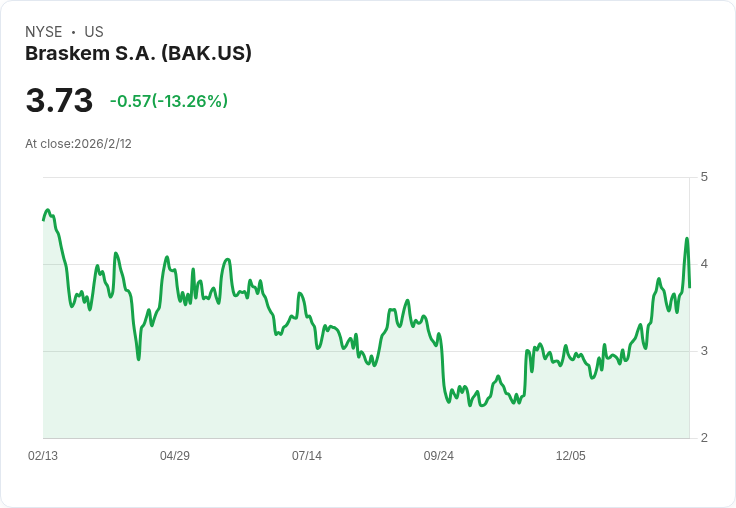The width and height of the screenshot is (736, 508).
Task: Click the starting point of the price line
Action: coord(44,219)
